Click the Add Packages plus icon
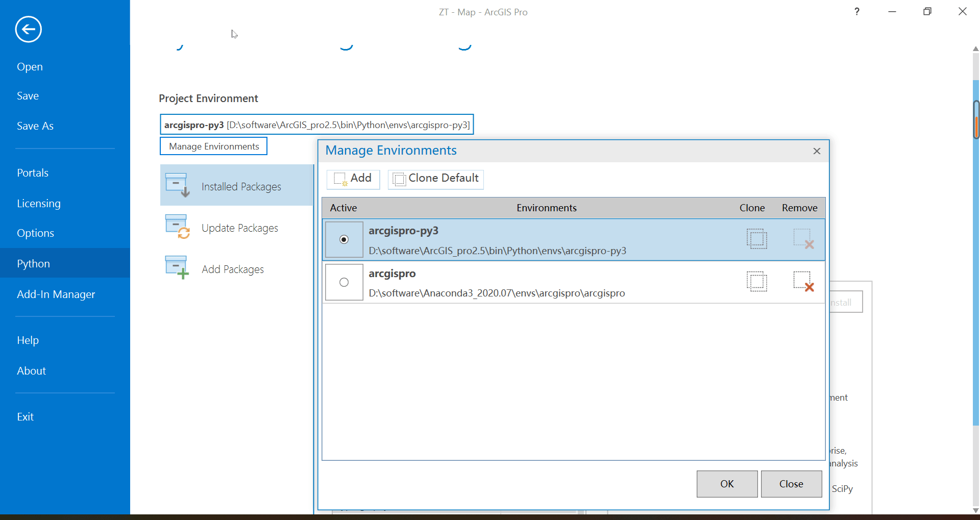This screenshot has width=980, height=520. pos(177,267)
